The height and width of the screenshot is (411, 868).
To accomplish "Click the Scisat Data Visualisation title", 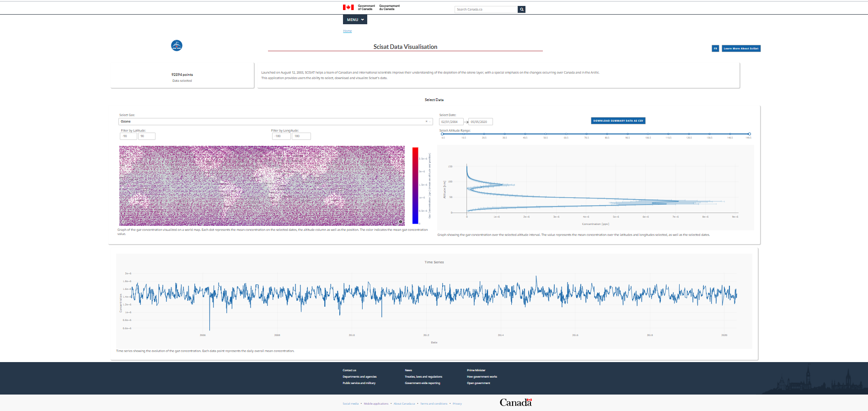I will tap(405, 47).
